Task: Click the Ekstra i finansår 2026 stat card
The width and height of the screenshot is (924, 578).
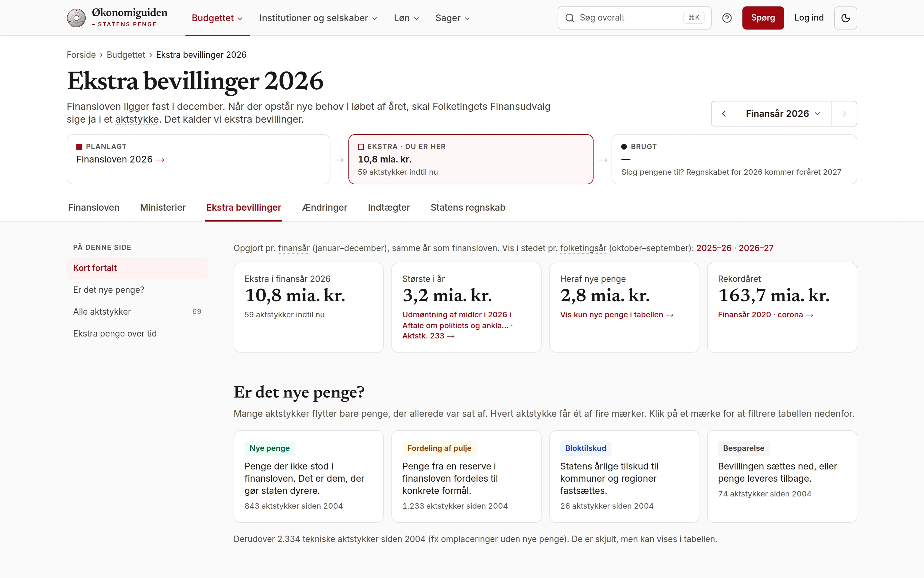Action: [309, 307]
